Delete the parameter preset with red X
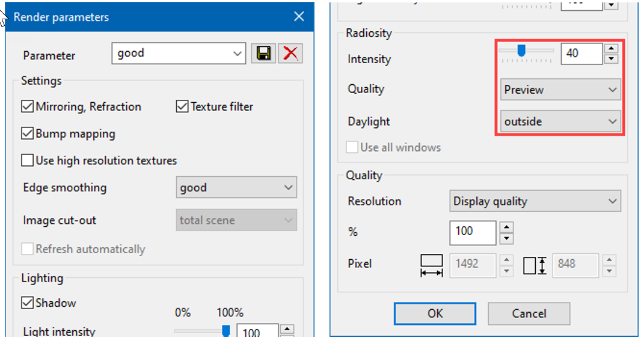The image size is (644, 341). tap(290, 54)
